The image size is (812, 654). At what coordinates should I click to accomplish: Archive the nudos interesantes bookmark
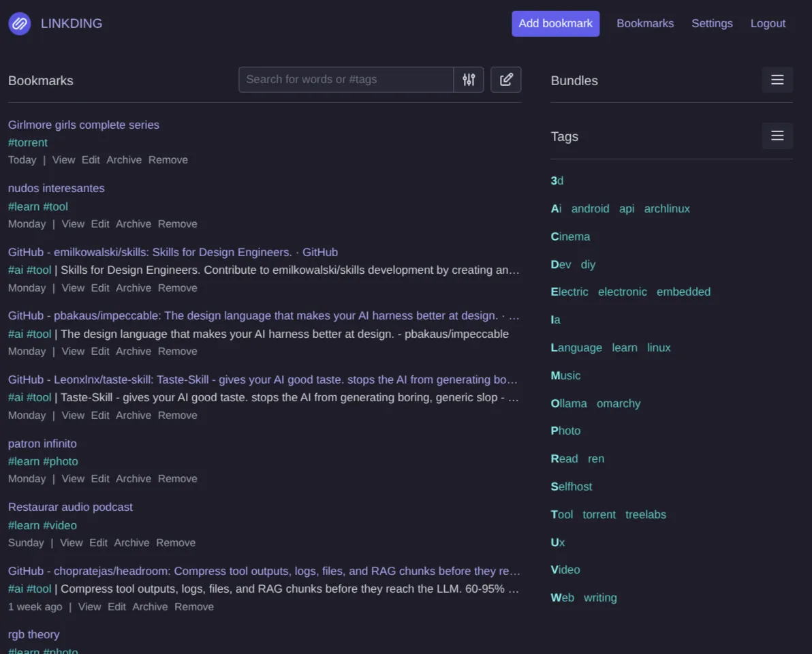point(134,223)
